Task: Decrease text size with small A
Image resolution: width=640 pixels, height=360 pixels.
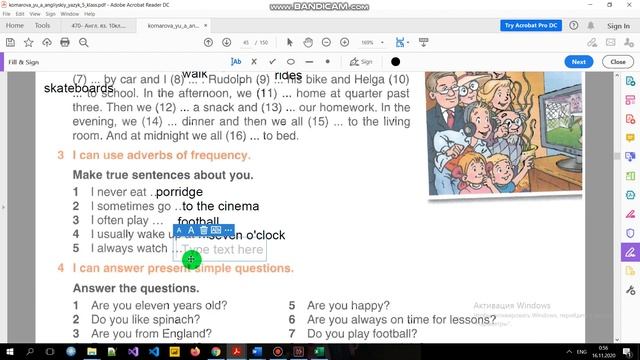Action: pos(179,231)
